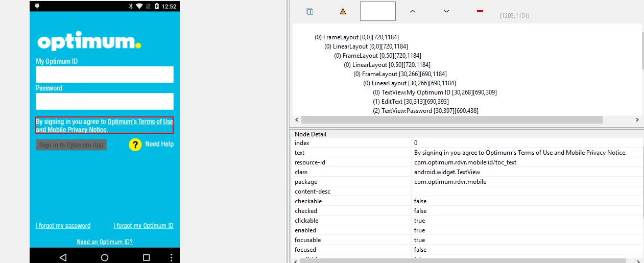Click the search box in hierarchy toolbar
Image resolution: width=644 pixels, height=263 pixels.
378,11
